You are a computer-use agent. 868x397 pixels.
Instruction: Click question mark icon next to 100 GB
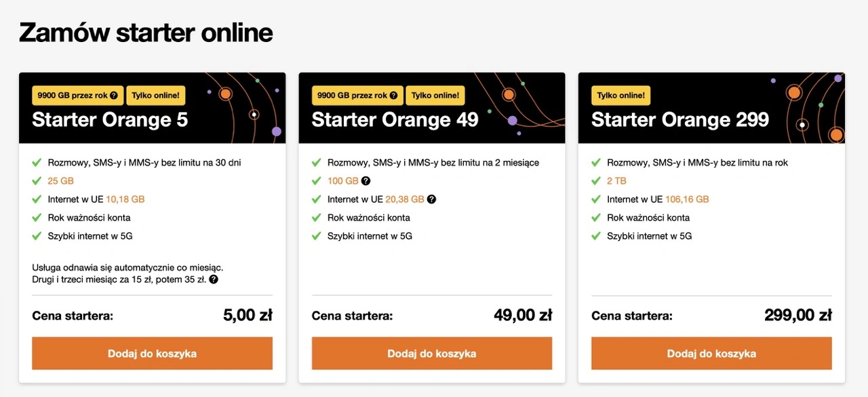(x=366, y=181)
